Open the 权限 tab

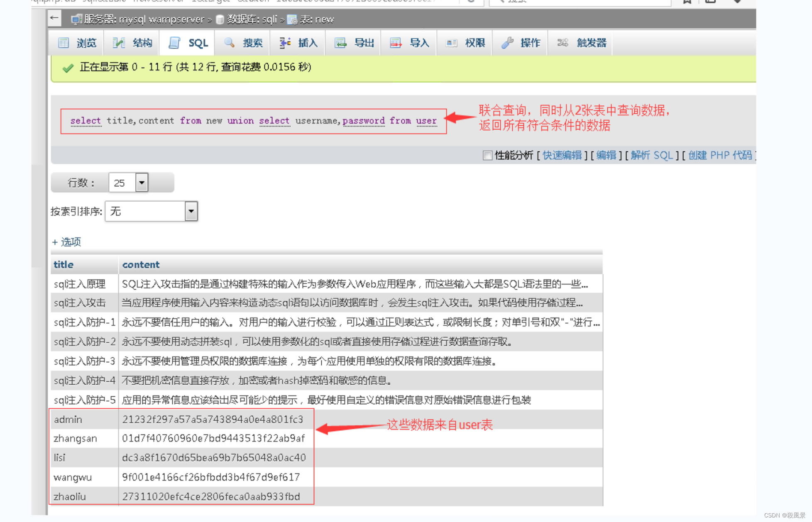(465, 42)
